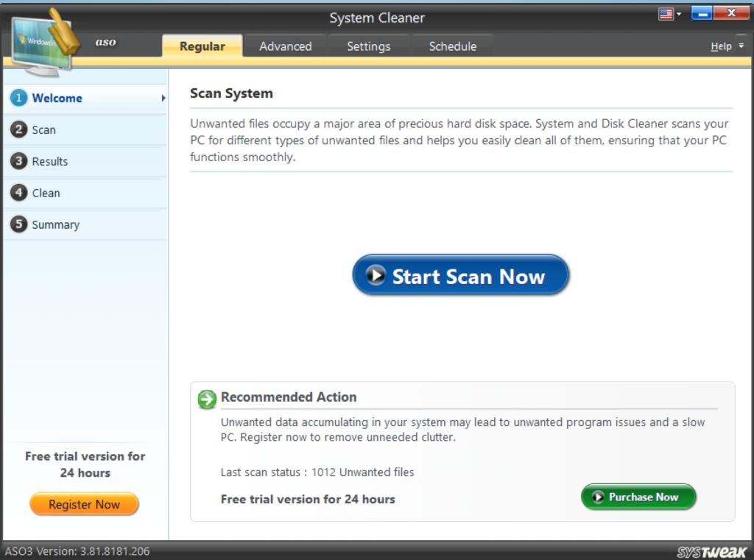
Task: Click the 'Scan System' heading
Action: (x=231, y=93)
